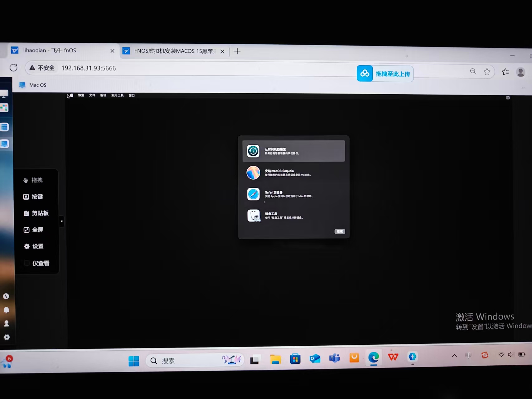Image resolution: width=532 pixels, height=399 pixels.
Task: Click the gear icon beside 设置
Action: click(x=27, y=246)
